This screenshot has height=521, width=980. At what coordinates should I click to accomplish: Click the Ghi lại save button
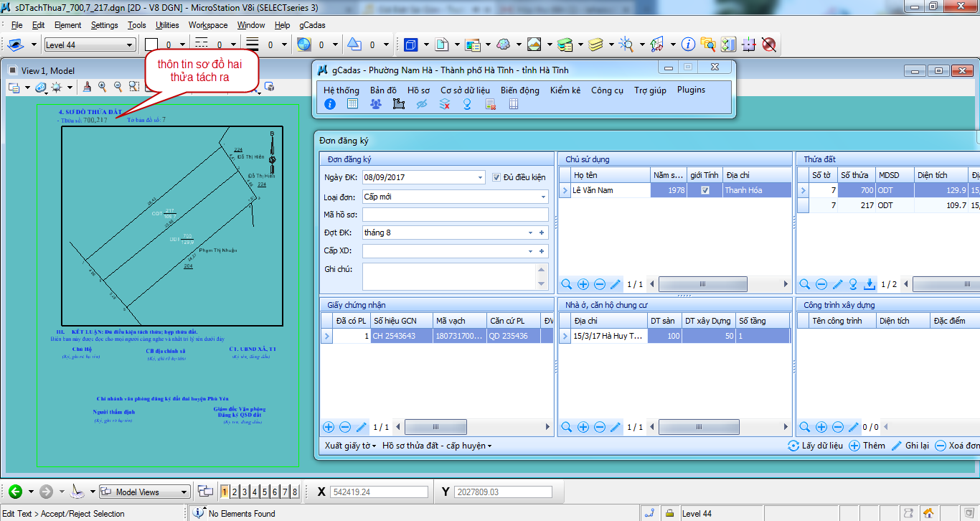[910, 446]
